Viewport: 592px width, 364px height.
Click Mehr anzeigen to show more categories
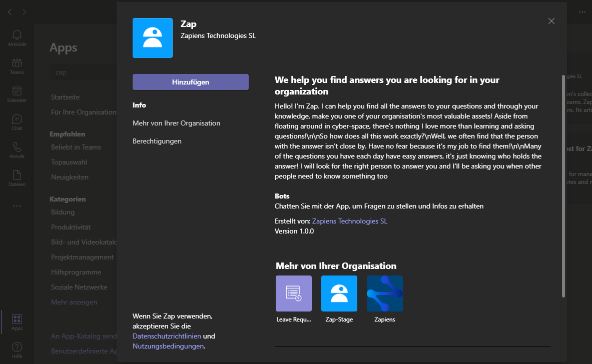click(x=74, y=302)
